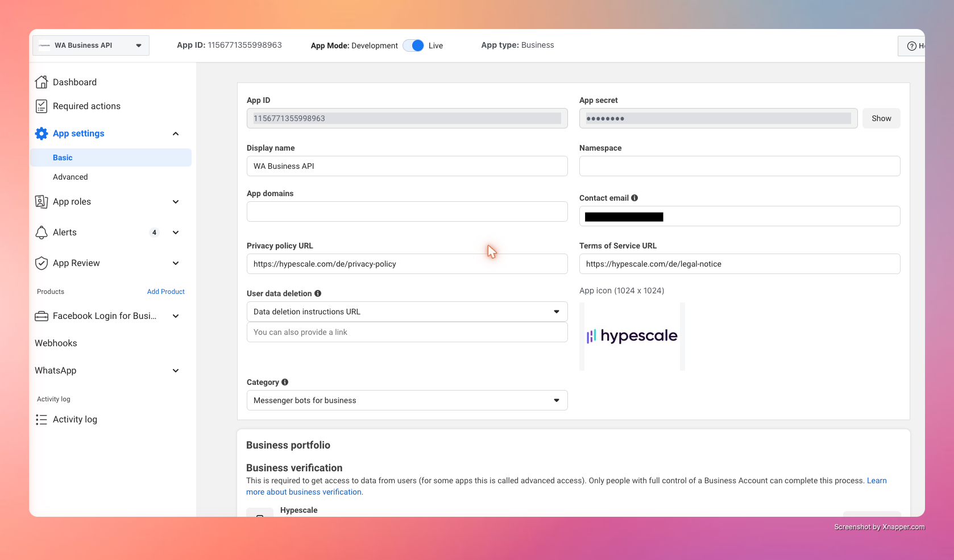The height and width of the screenshot is (560, 954).
Task: Click the Contact email field
Action: 740,216
